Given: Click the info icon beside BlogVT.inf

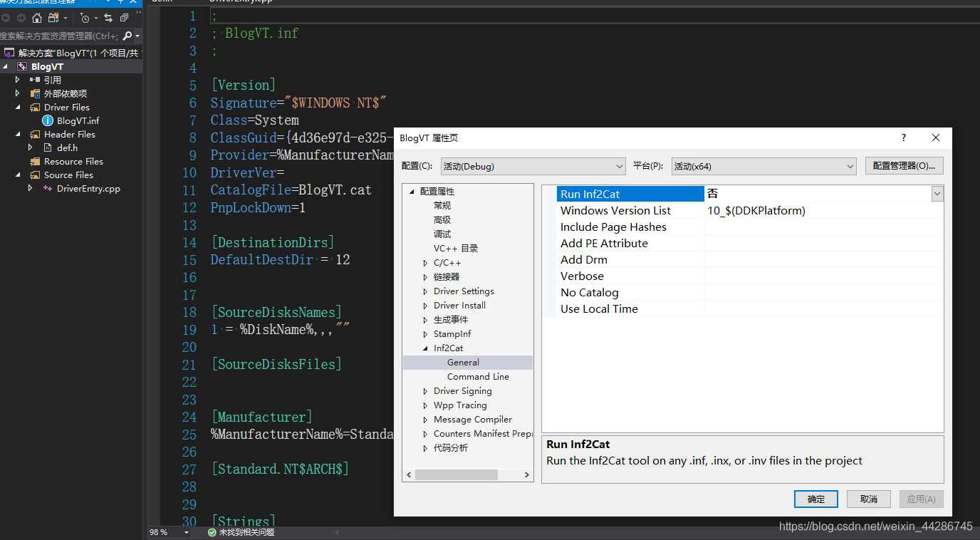Looking at the screenshot, I should [x=48, y=120].
